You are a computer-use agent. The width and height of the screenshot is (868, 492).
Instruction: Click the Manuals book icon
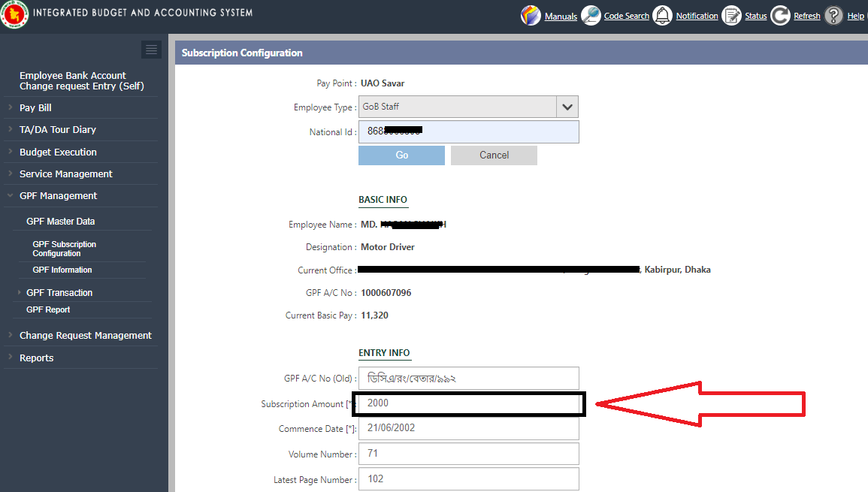pos(531,16)
